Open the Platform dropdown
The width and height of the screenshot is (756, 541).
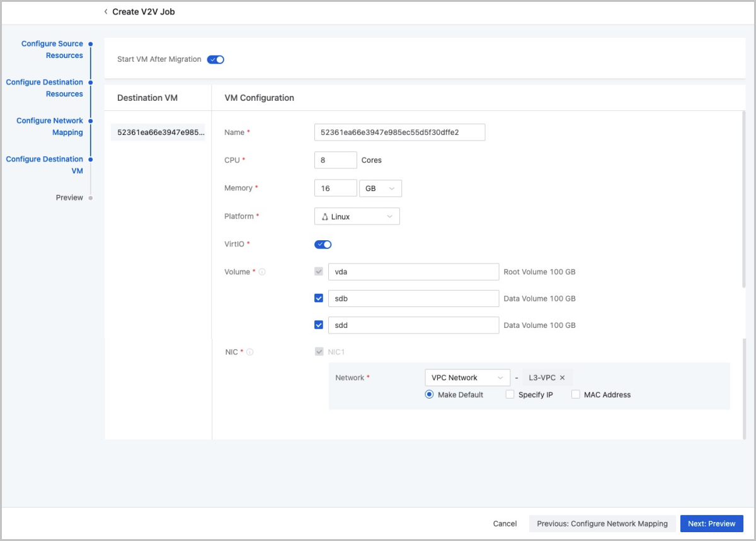point(357,217)
